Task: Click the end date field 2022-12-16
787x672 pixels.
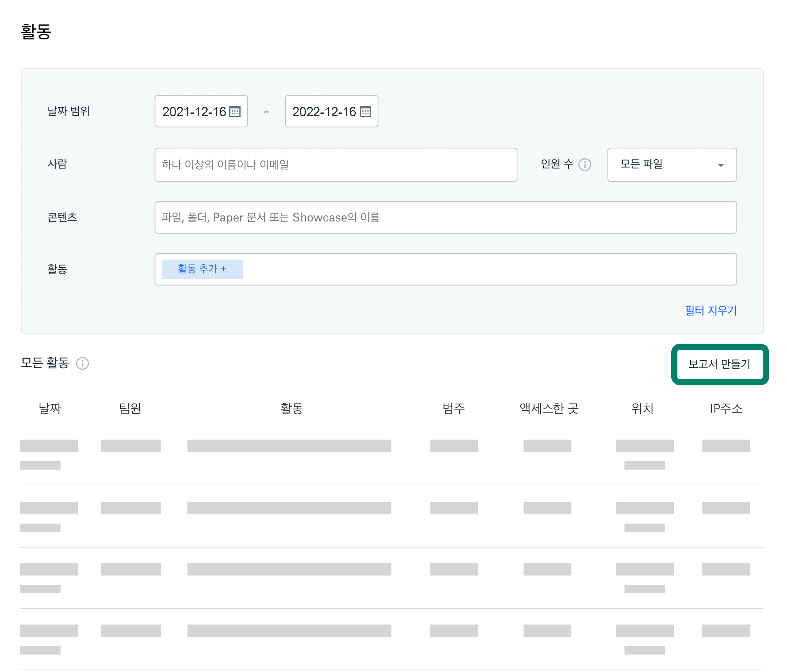Action: pyautogui.click(x=331, y=111)
